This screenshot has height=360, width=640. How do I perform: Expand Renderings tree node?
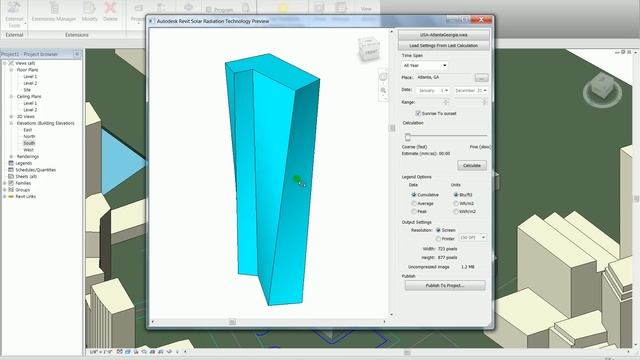11,156
